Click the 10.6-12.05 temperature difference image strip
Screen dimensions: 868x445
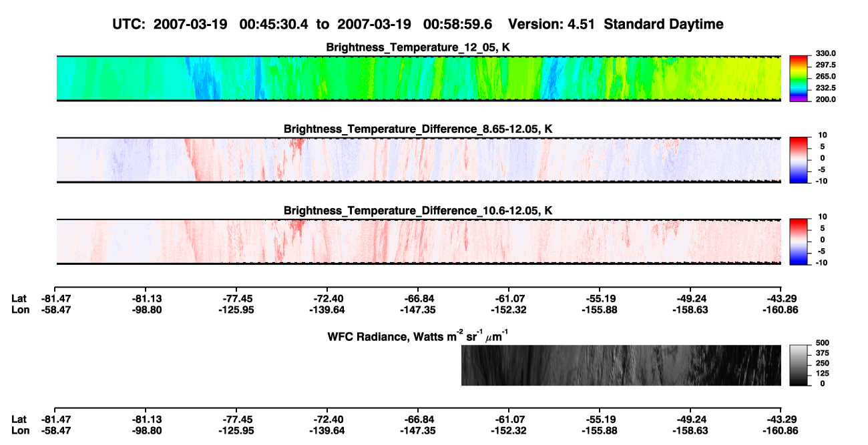click(x=419, y=242)
